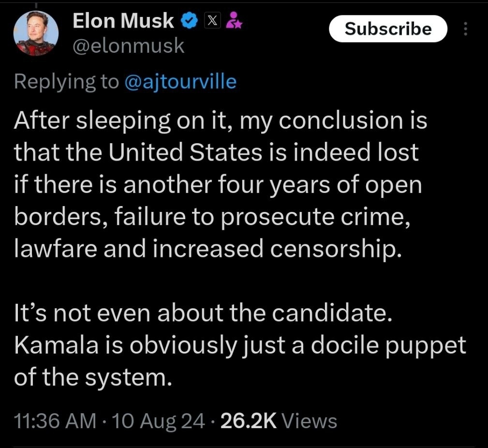The width and height of the screenshot is (488, 448).
Task: Click the 'Views' label
Action: pos(310,421)
